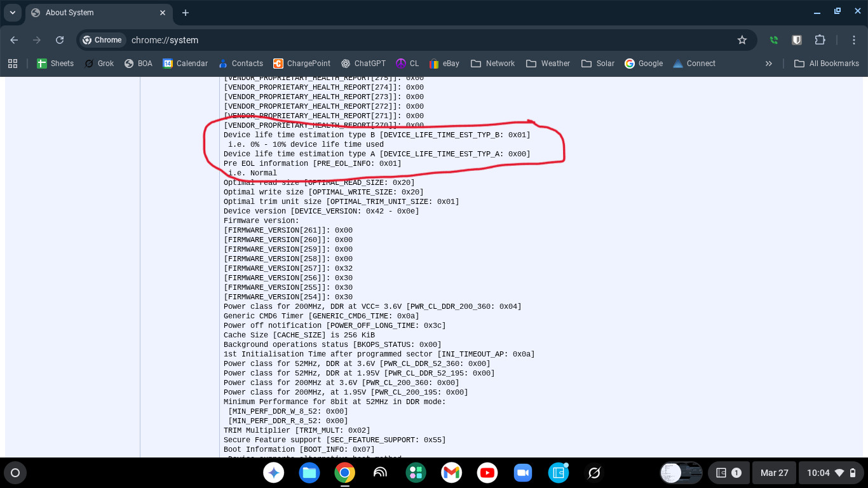Screen dimensions: 868x488
Task: Click the DEVICE_LIFE_TIME_EST_TYP_B: 0x01 line
Action: point(377,135)
